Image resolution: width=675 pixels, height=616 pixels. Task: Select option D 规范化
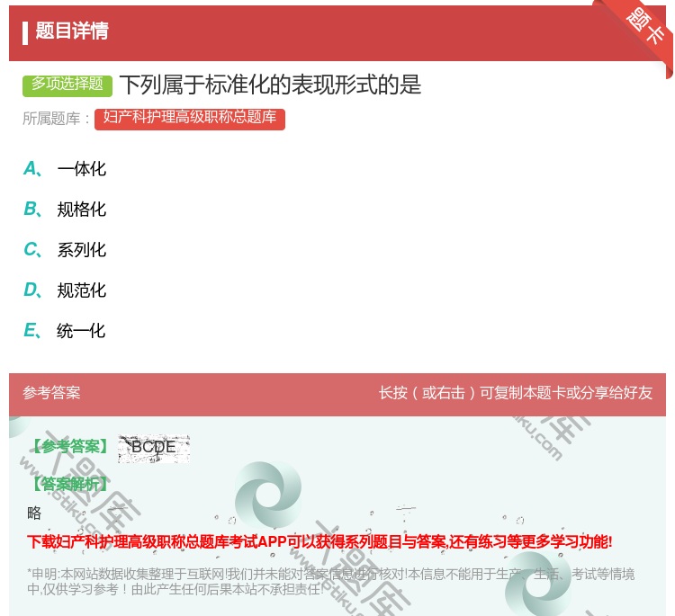[65, 290]
